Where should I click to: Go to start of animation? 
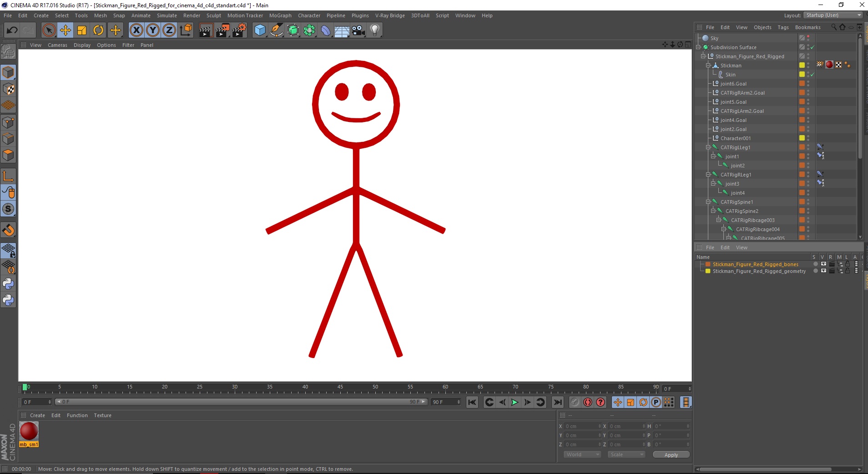tap(472, 402)
